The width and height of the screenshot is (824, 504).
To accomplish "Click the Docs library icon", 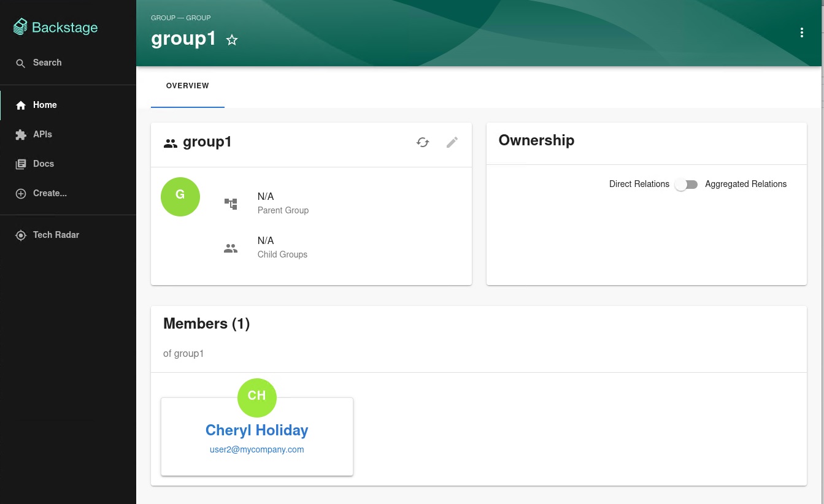I will coord(21,164).
